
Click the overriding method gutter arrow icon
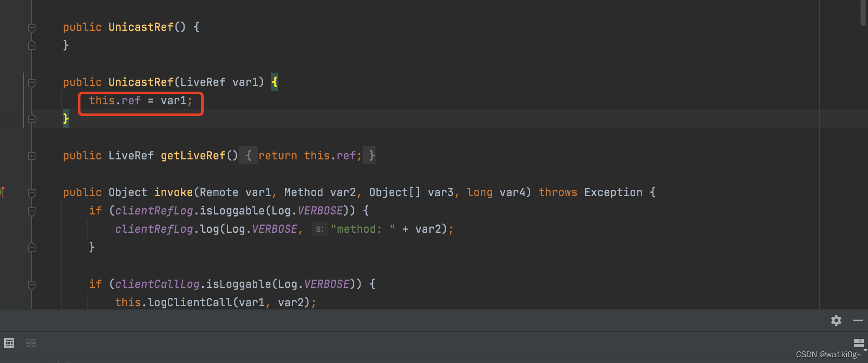[3, 192]
